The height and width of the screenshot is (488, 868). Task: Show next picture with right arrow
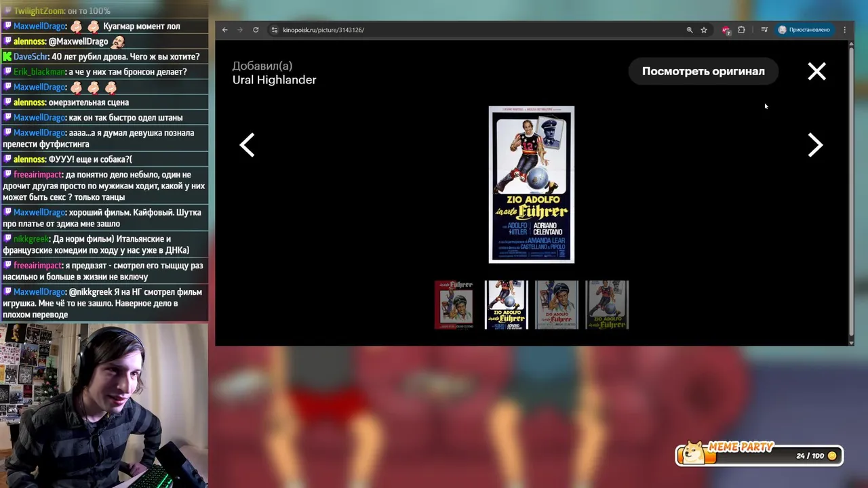coord(815,145)
